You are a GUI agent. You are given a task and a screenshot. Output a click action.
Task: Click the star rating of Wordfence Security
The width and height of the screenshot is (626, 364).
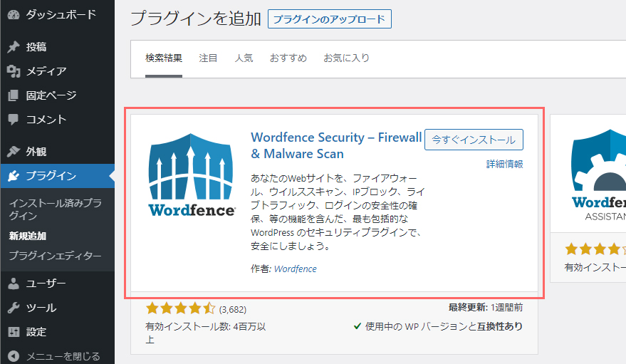[180, 308]
